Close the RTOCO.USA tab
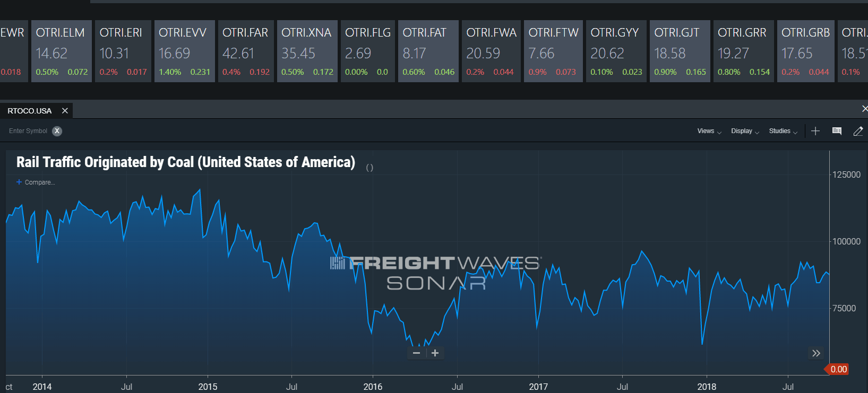Viewport: 868px width, 393px height. tap(65, 111)
